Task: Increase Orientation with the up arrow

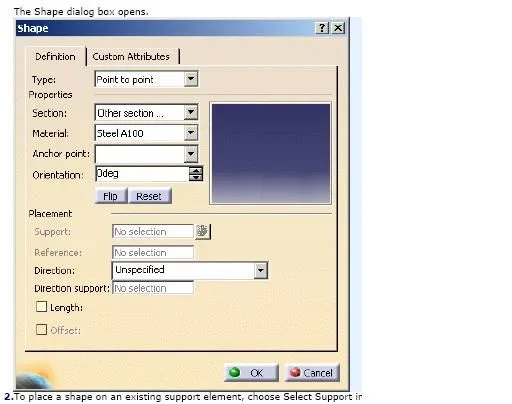Action: click(x=196, y=170)
